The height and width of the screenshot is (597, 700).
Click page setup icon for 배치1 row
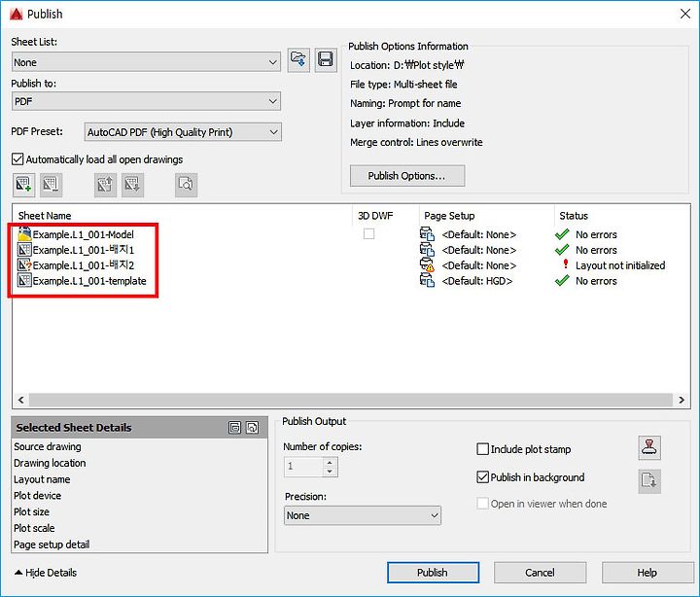tap(427, 250)
